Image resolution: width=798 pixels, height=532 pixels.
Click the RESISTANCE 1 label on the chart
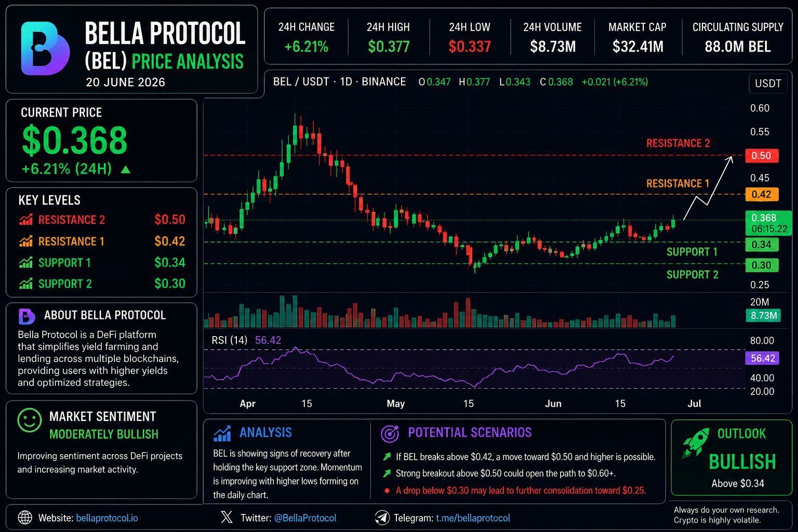677,183
